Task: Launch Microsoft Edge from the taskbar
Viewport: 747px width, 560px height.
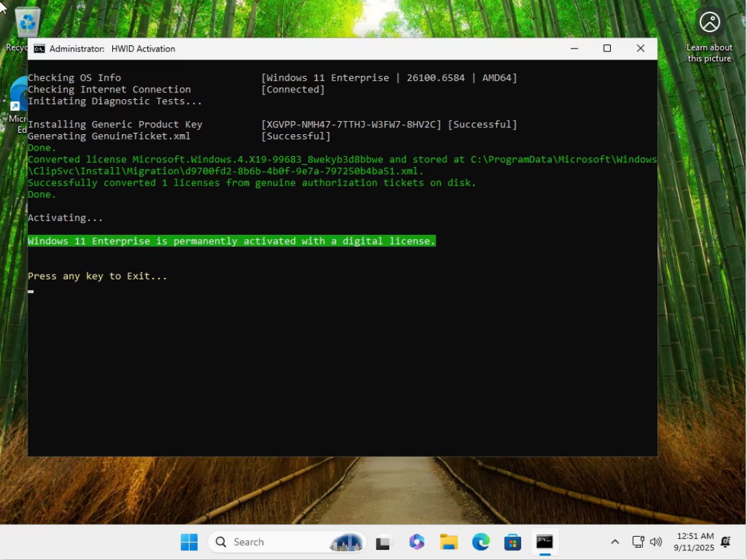Action: [481, 542]
